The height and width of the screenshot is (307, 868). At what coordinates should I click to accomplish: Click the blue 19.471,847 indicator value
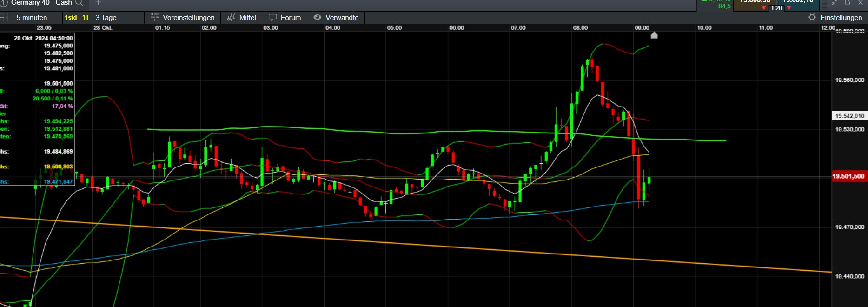(x=58, y=182)
